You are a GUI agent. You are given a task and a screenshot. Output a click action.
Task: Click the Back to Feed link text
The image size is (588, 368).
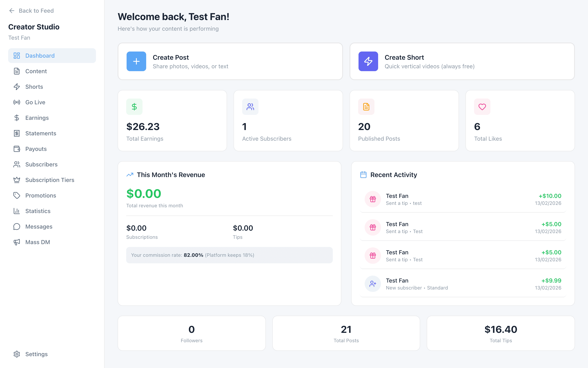pos(36,11)
